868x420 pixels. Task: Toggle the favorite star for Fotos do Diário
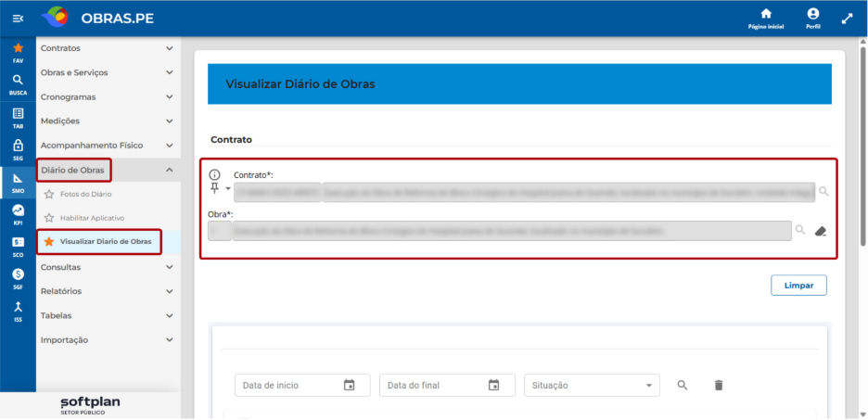[49, 194]
